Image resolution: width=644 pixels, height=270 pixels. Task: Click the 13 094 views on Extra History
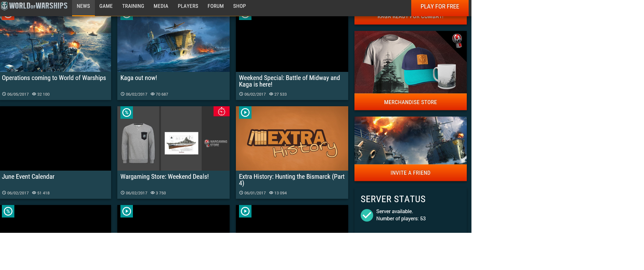(281, 193)
